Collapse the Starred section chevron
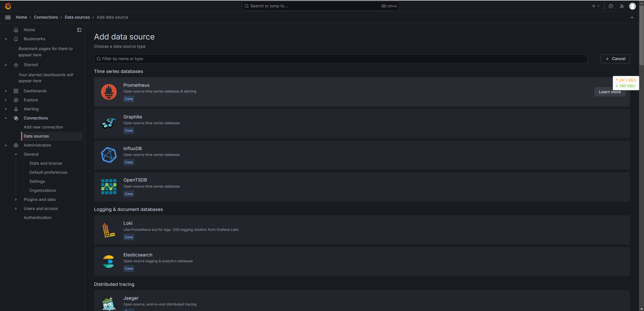Viewport: 644px width, 311px height. [6, 65]
